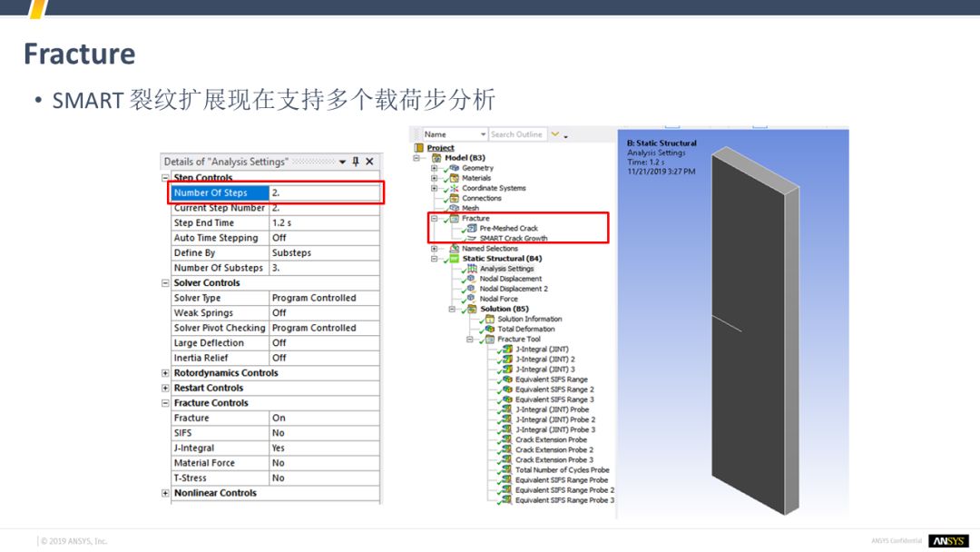Image resolution: width=980 pixels, height=552 pixels.
Task: Click the Geometry icon in outline tree
Action: tap(454, 168)
